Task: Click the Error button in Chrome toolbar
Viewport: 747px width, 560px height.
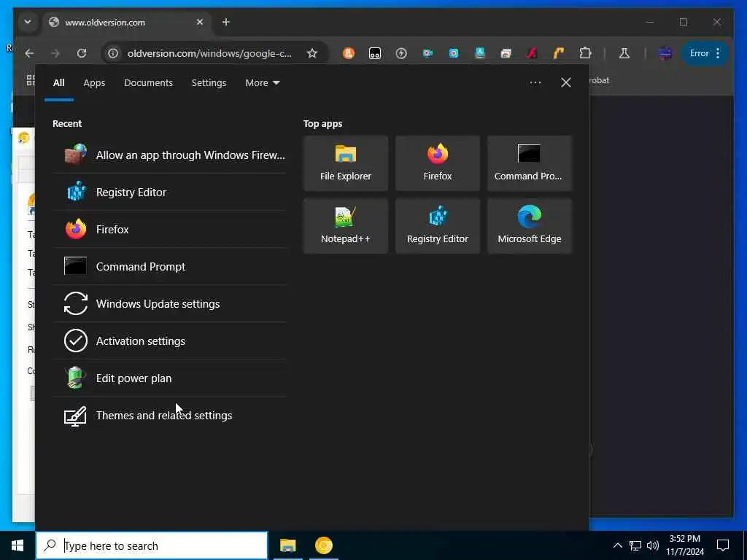Action: 705,53
